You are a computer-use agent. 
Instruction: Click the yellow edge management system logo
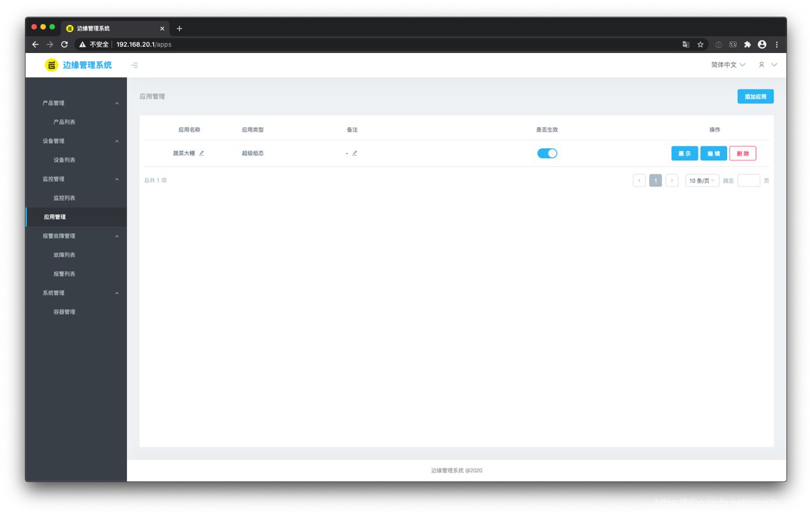52,65
